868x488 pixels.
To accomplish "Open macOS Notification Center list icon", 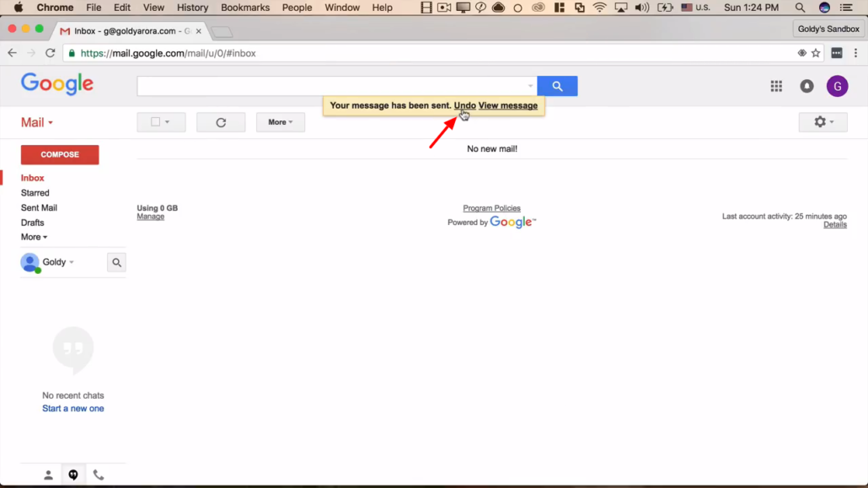I will [x=846, y=8].
